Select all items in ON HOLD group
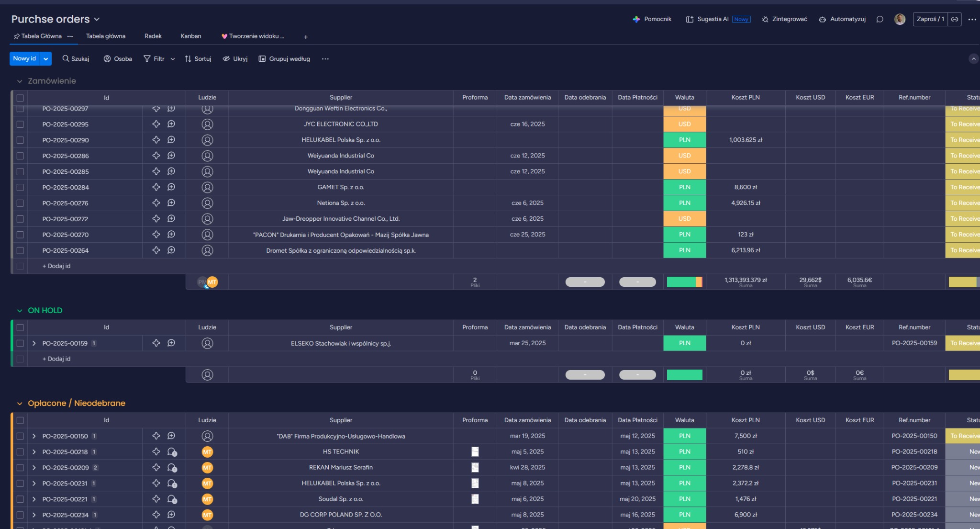The image size is (980, 529). pyautogui.click(x=20, y=327)
